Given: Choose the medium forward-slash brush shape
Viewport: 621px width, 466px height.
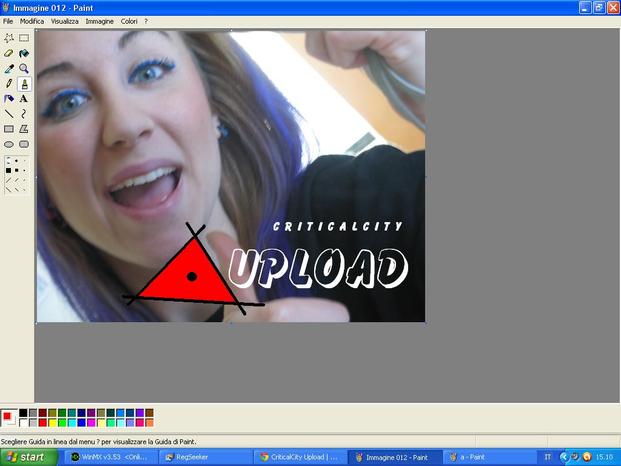Looking at the screenshot, I should [x=16, y=180].
